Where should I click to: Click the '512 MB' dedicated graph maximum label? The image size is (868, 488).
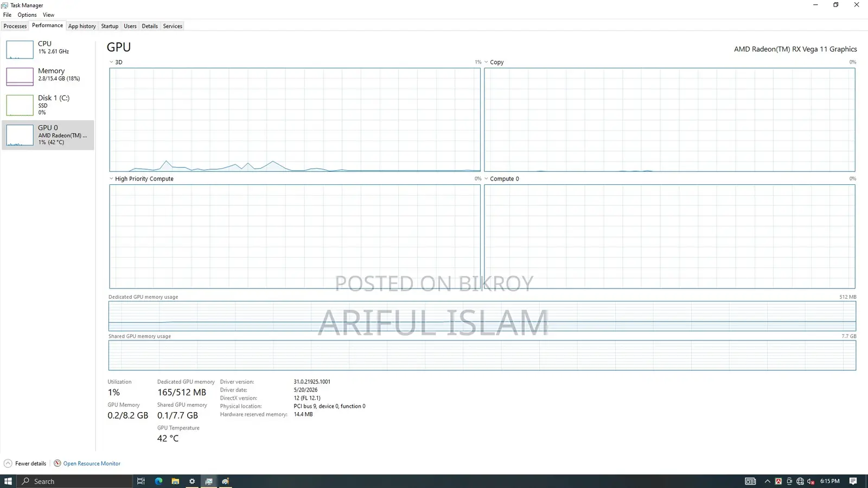(x=847, y=297)
